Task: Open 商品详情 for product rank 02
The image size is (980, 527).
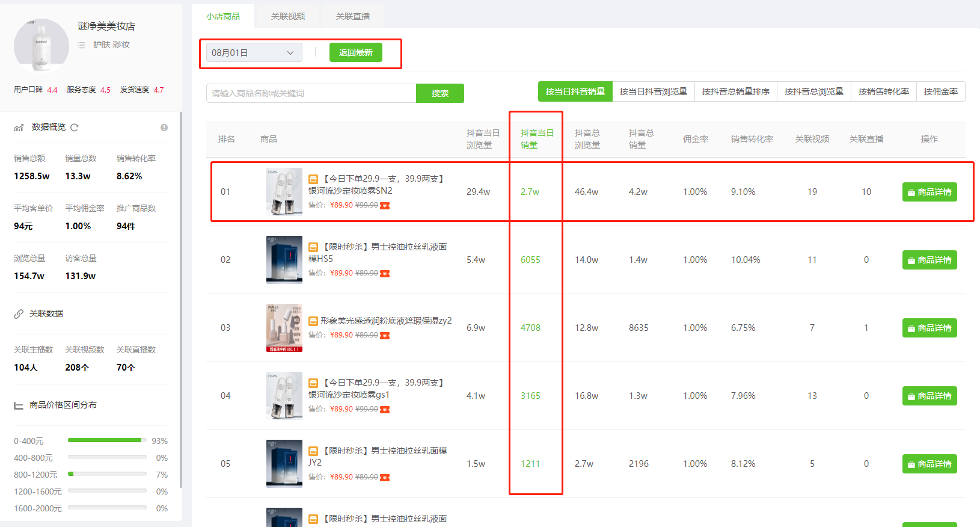Action: [929, 260]
